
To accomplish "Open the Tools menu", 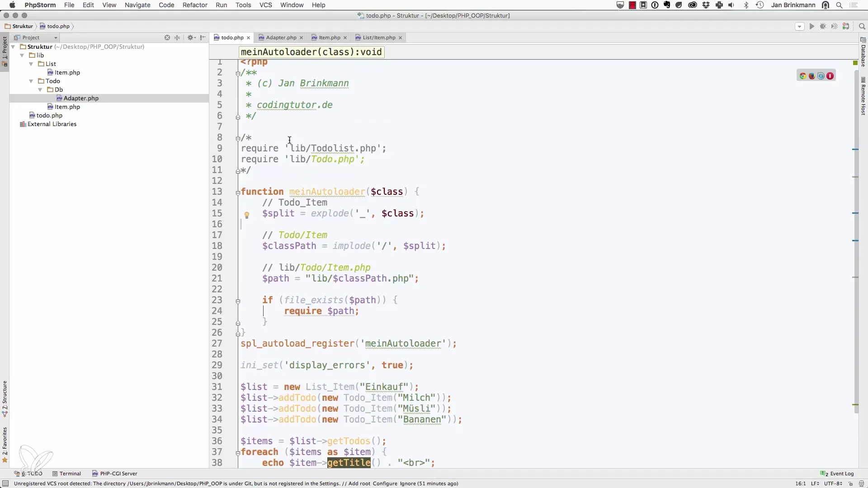I will click(243, 5).
